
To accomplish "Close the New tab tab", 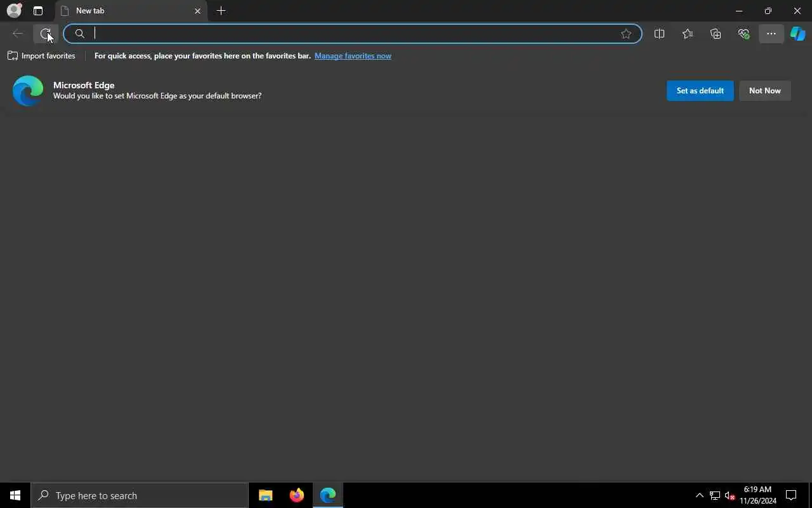I will [x=197, y=11].
